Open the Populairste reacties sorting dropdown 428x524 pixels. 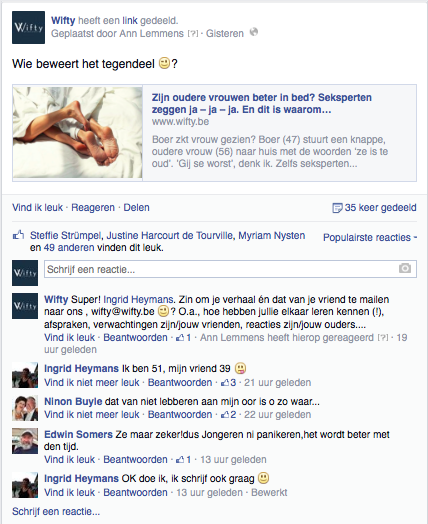[370, 237]
